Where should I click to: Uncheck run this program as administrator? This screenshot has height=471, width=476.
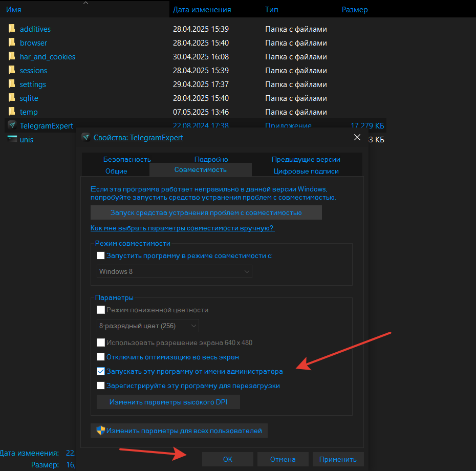pos(101,372)
